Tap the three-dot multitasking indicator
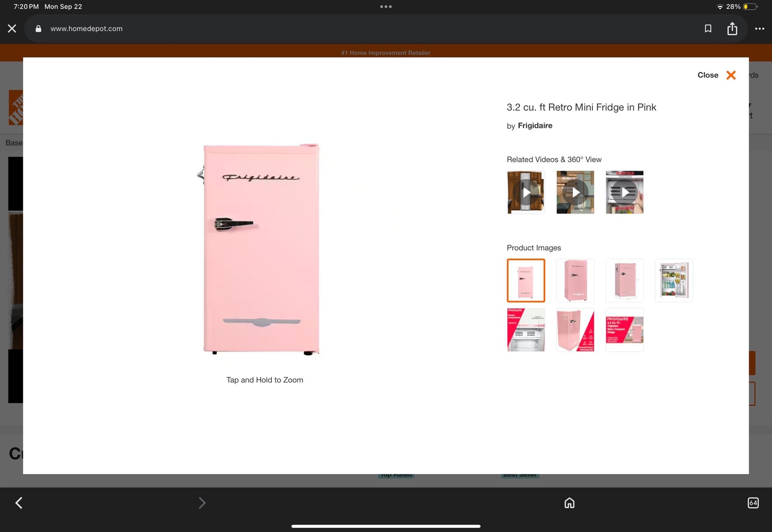The image size is (772, 532). tap(386, 6)
